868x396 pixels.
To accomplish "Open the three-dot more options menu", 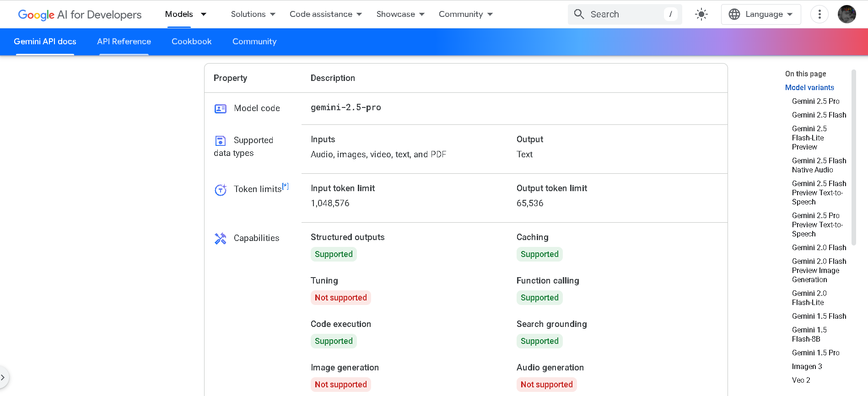I will [x=819, y=14].
